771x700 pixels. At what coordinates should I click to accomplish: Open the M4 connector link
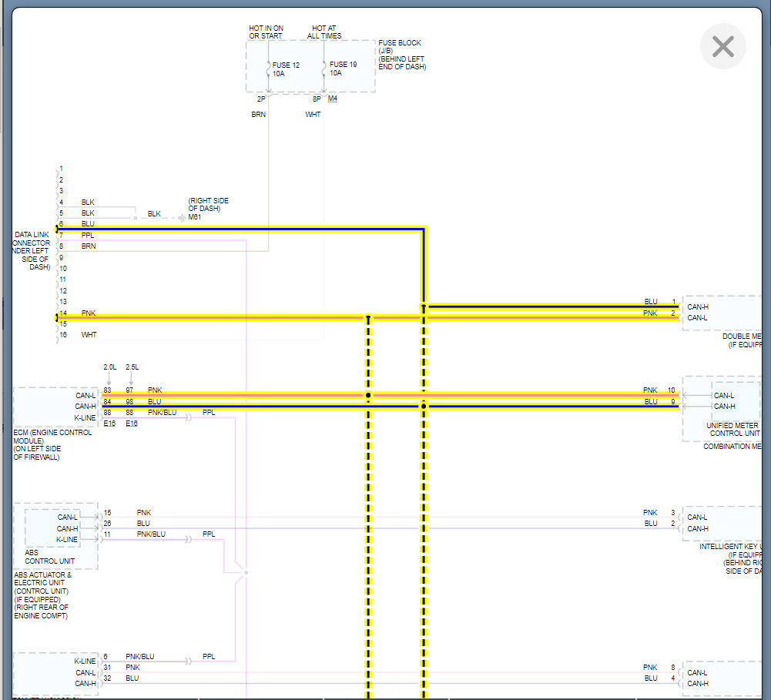click(x=333, y=99)
